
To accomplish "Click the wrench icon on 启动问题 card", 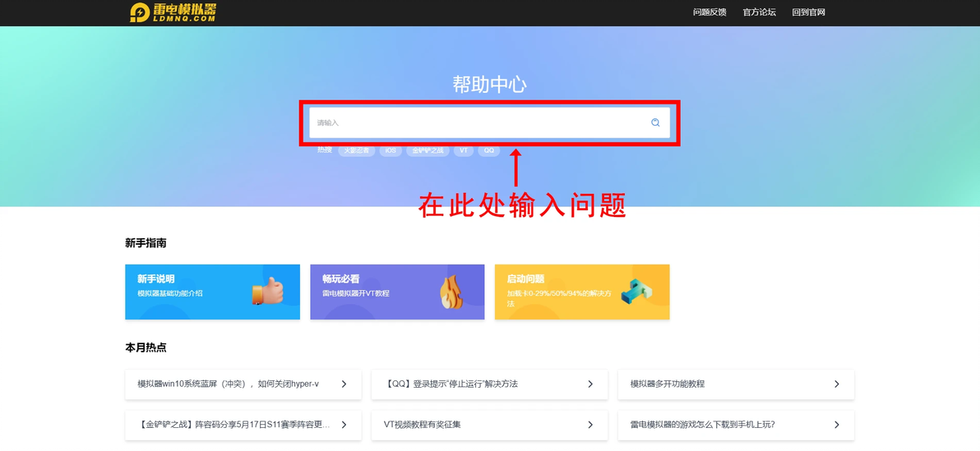I will point(636,292).
